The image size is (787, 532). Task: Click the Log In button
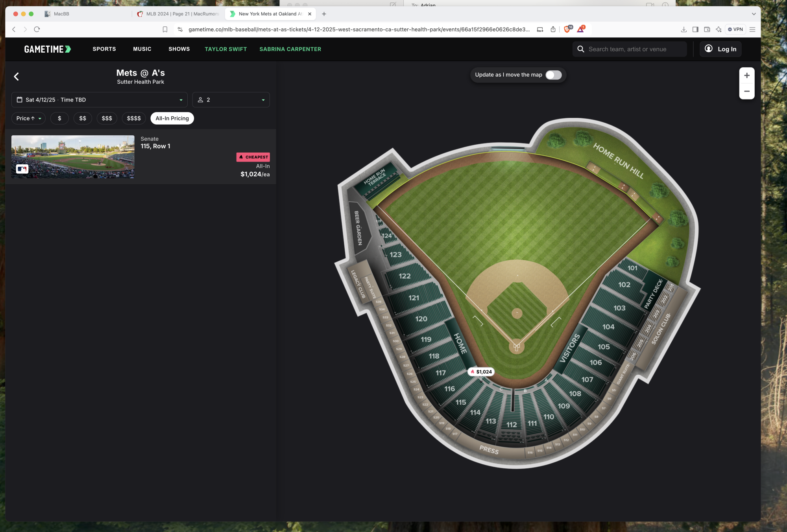point(720,49)
